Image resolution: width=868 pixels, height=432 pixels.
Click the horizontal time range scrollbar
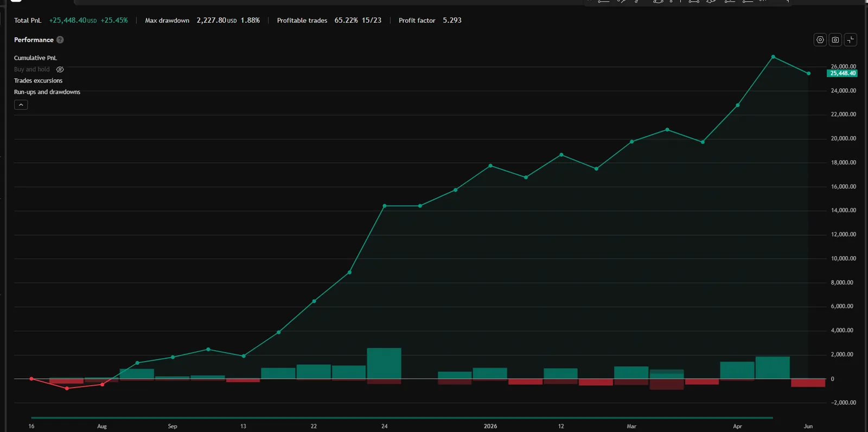tap(402, 418)
